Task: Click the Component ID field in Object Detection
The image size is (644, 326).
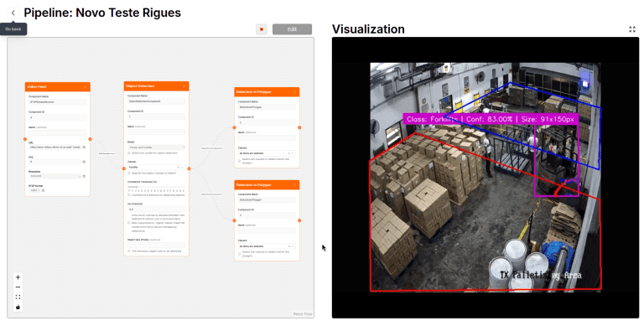Action: click(156, 116)
